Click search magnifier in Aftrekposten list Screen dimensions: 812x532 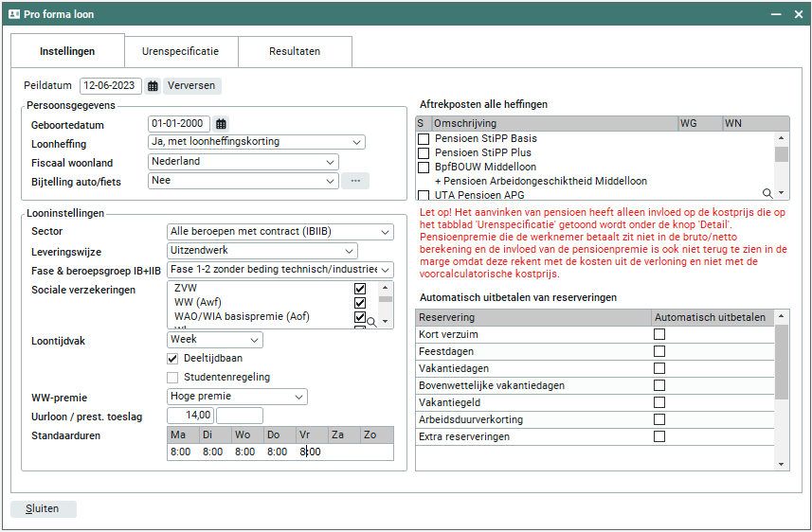pyautogui.click(x=768, y=194)
